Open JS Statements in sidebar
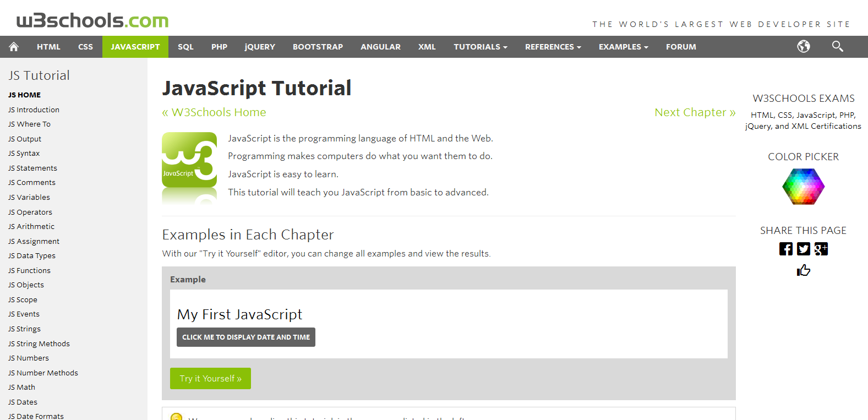This screenshot has height=420, width=868. (32, 168)
